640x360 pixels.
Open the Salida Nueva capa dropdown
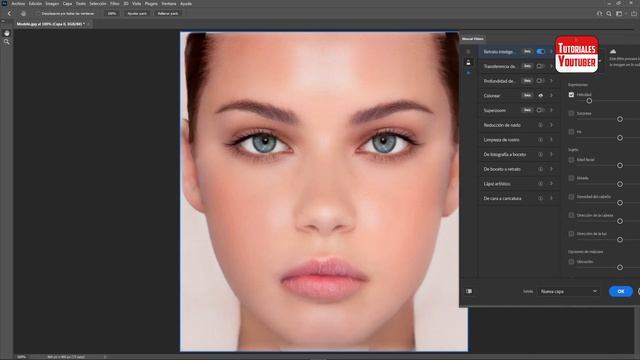569,291
